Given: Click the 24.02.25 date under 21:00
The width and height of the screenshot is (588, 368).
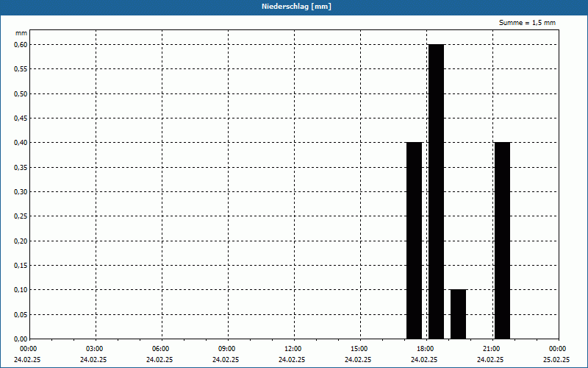Looking at the screenshot, I should (x=490, y=360).
